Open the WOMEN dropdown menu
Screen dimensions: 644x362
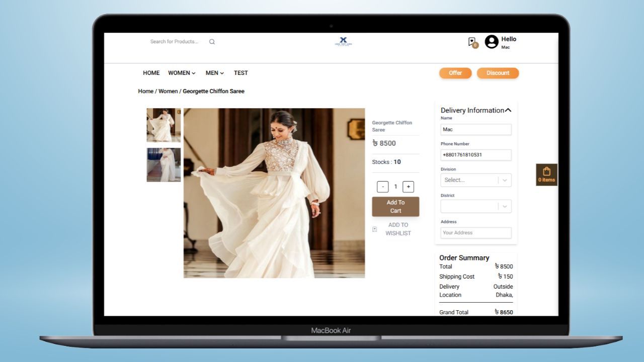click(182, 73)
